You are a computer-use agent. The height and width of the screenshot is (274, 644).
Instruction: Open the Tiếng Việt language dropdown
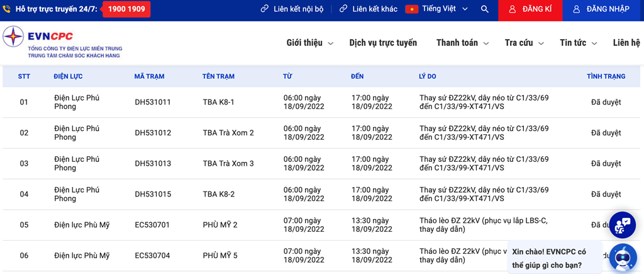pyautogui.click(x=436, y=9)
